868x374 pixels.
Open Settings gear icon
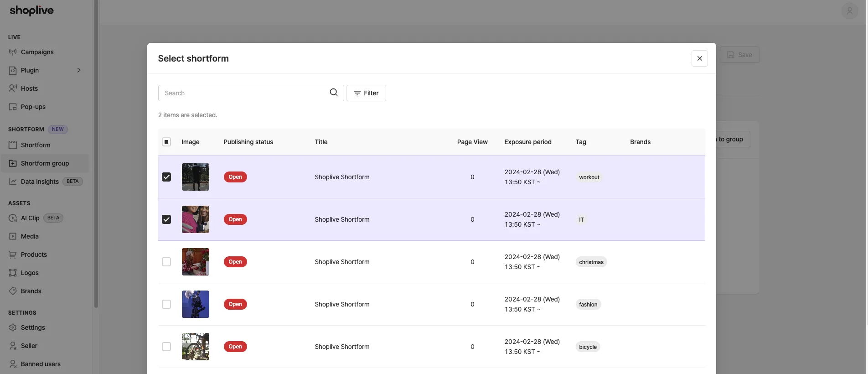[x=13, y=327]
